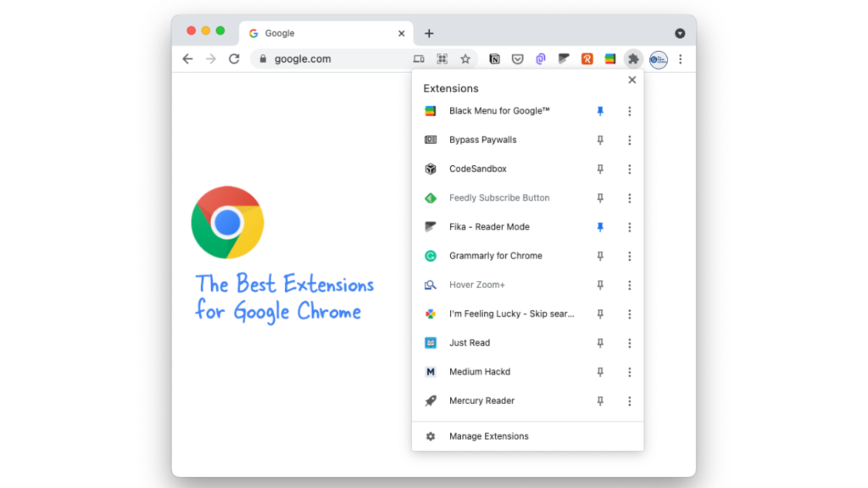
Task: Reload the page using the refresh icon
Action: tap(234, 59)
